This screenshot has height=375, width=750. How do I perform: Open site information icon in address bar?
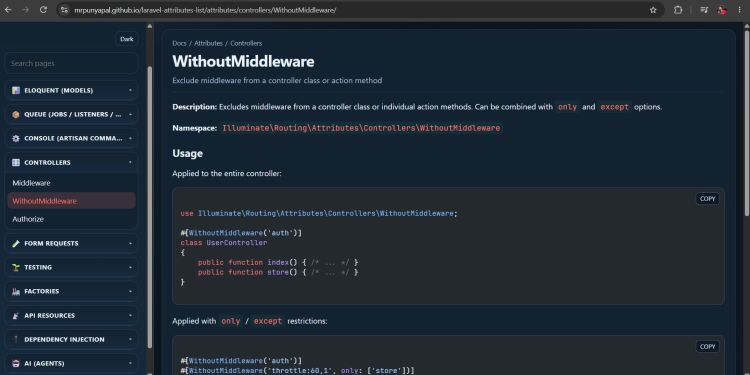[x=65, y=10]
